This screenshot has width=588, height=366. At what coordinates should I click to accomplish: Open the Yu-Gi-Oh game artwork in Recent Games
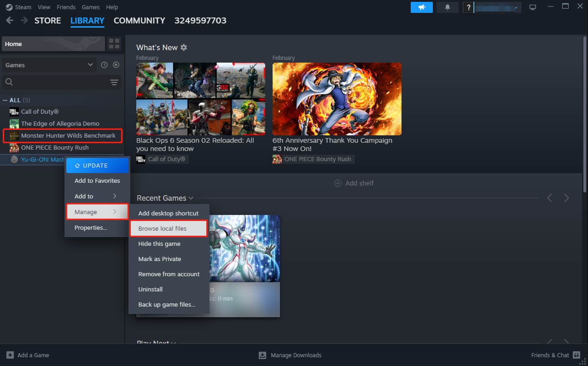point(244,249)
